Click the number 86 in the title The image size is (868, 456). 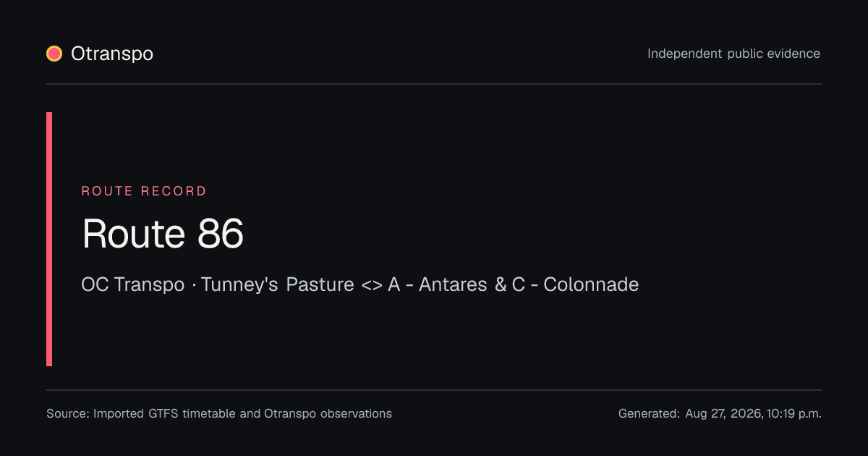[221, 234]
